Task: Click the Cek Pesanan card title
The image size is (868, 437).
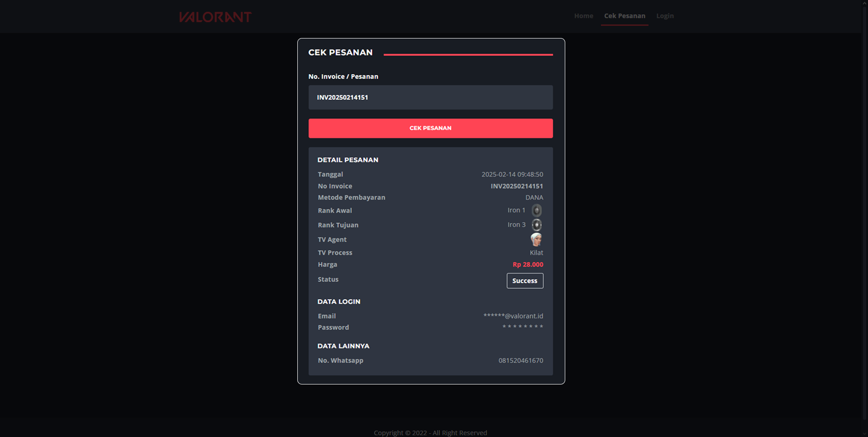Action: [x=340, y=53]
